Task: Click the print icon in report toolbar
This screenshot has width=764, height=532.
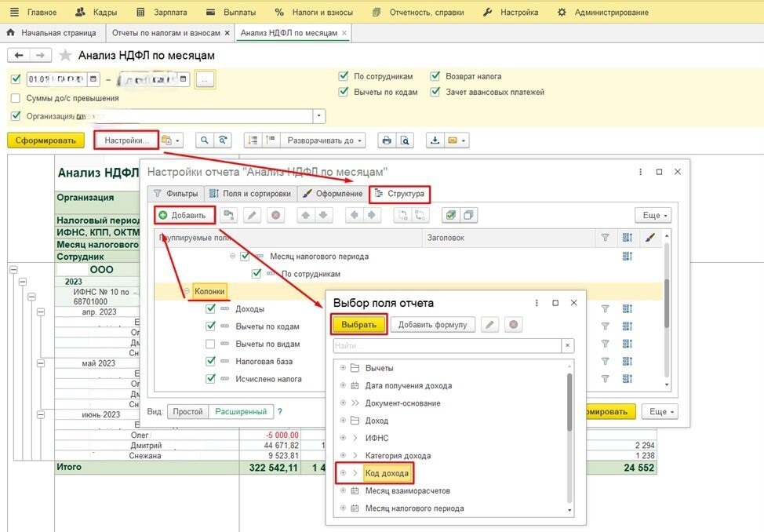Action: [387, 140]
